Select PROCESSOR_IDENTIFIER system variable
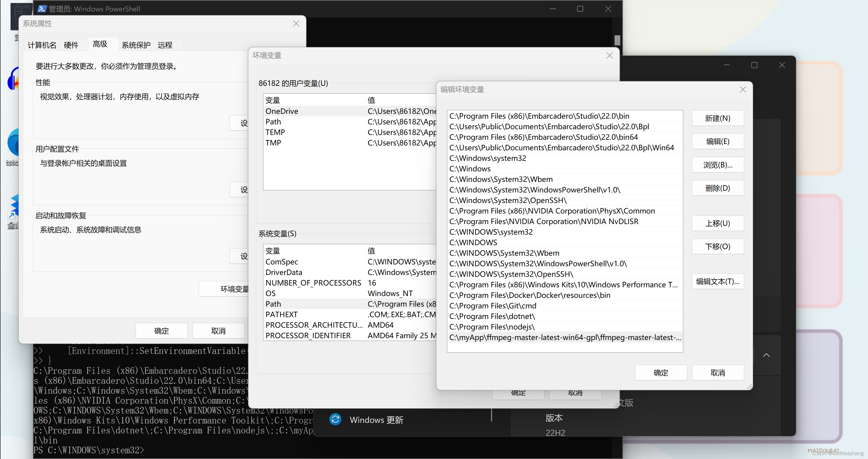 tap(350, 336)
